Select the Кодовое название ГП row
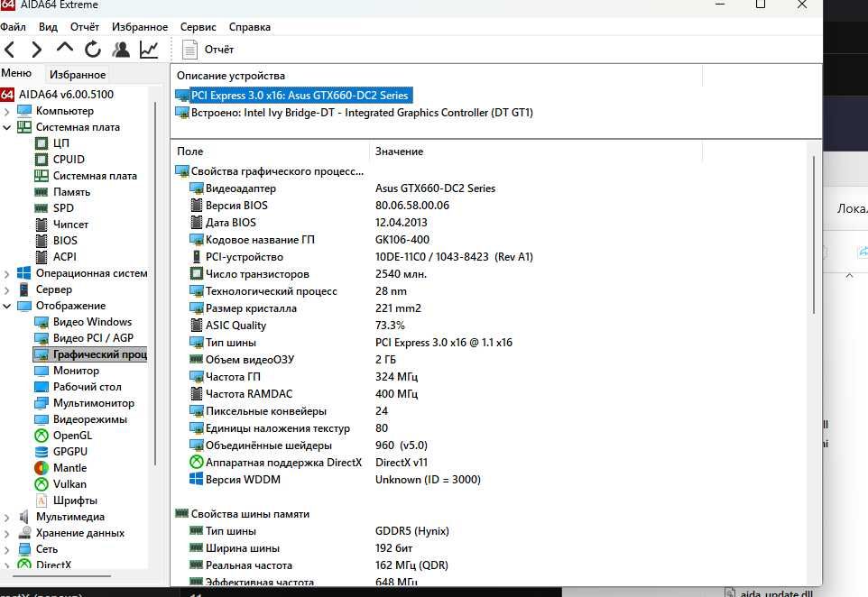 coord(309,240)
